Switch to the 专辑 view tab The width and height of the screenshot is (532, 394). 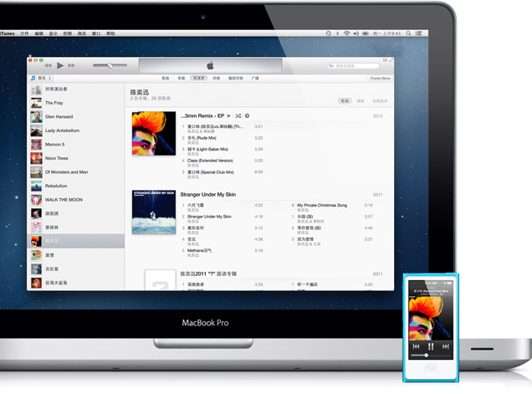(x=182, y=78)
